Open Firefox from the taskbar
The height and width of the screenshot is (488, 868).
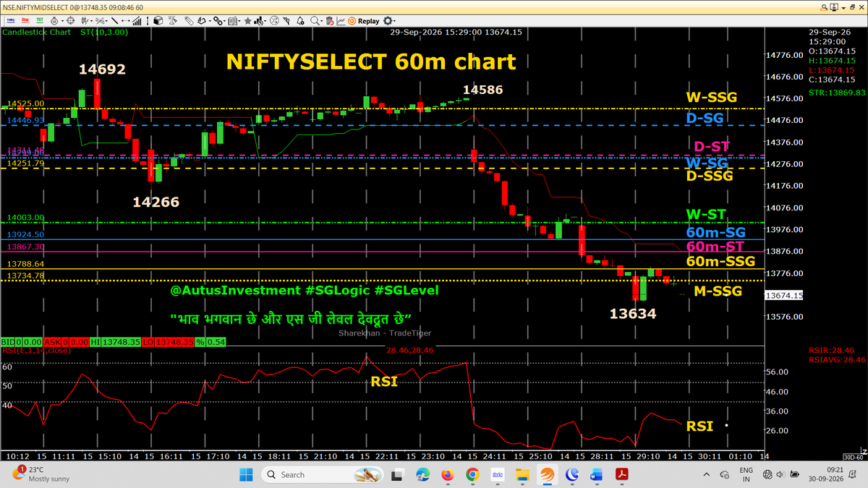pos(448,474)
